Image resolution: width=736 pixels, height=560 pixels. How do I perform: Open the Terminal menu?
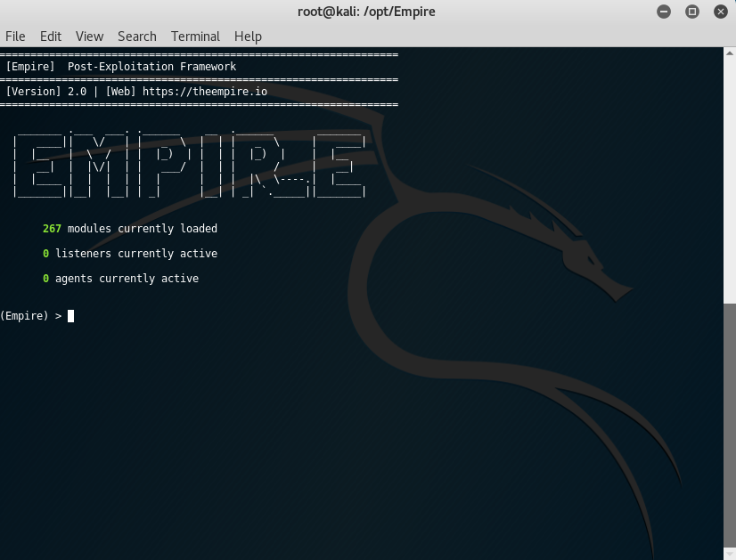coord(195,37)
